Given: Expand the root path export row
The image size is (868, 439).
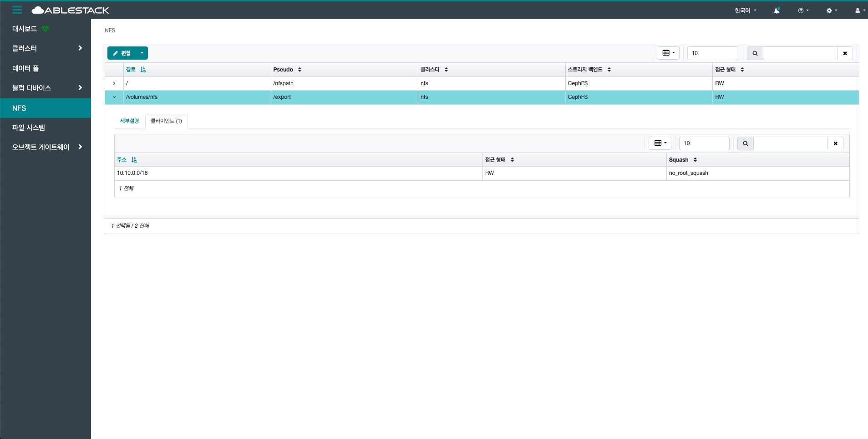Looking at the screenshot, I should [114, 83].
